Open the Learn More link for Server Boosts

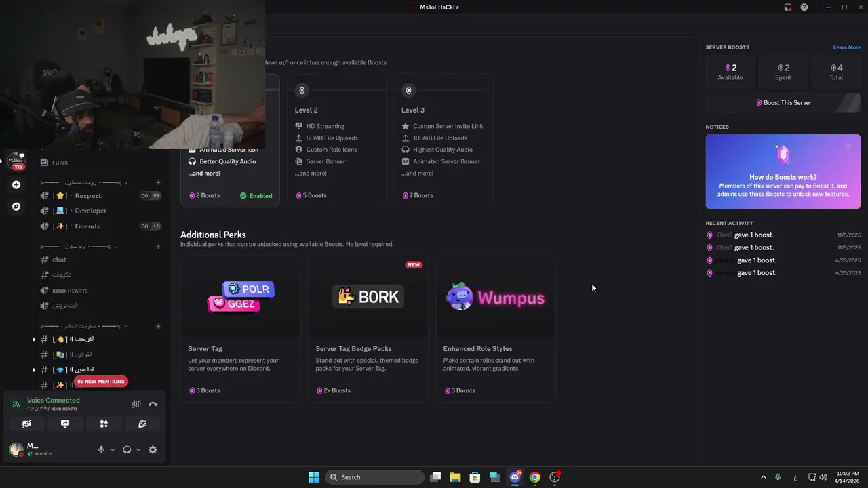pyautogui.click(x=847, y=47)
